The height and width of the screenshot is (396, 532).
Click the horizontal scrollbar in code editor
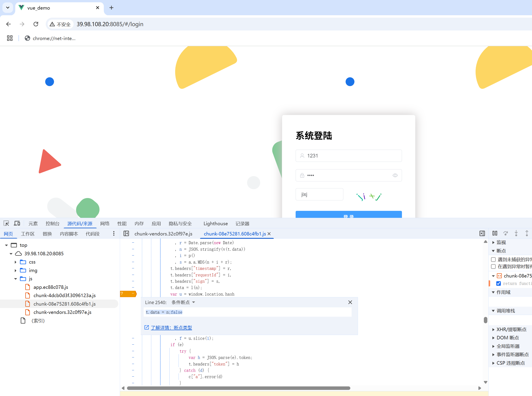click(x=238, y=388)
